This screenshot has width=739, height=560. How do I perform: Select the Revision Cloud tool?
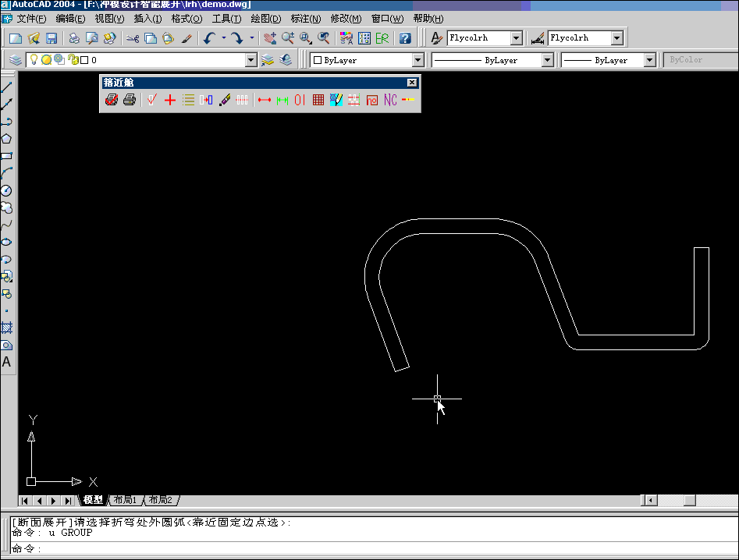coord(6,207)
